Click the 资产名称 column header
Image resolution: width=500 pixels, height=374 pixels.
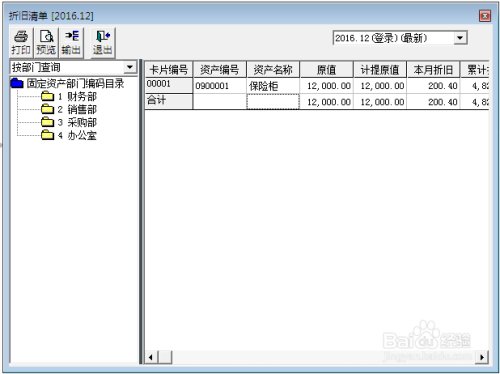pyautogui.click(x=273, y=70)
